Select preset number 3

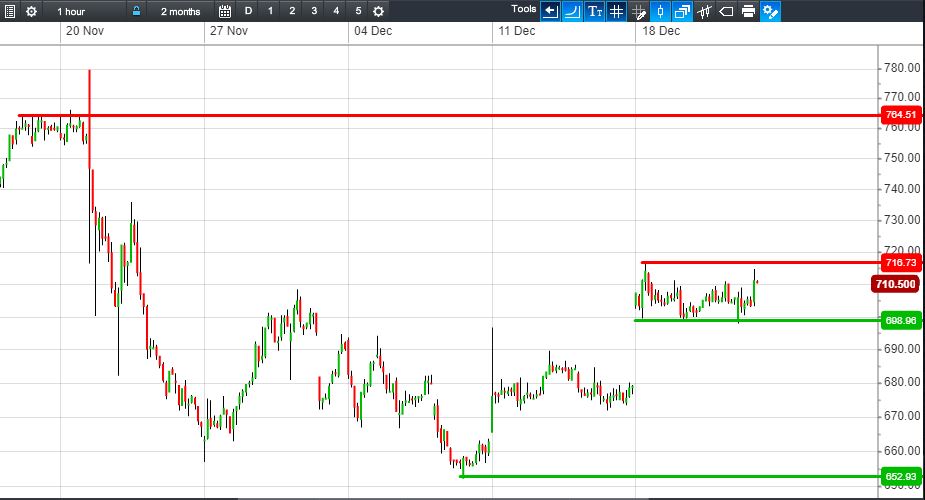[314, 11]
